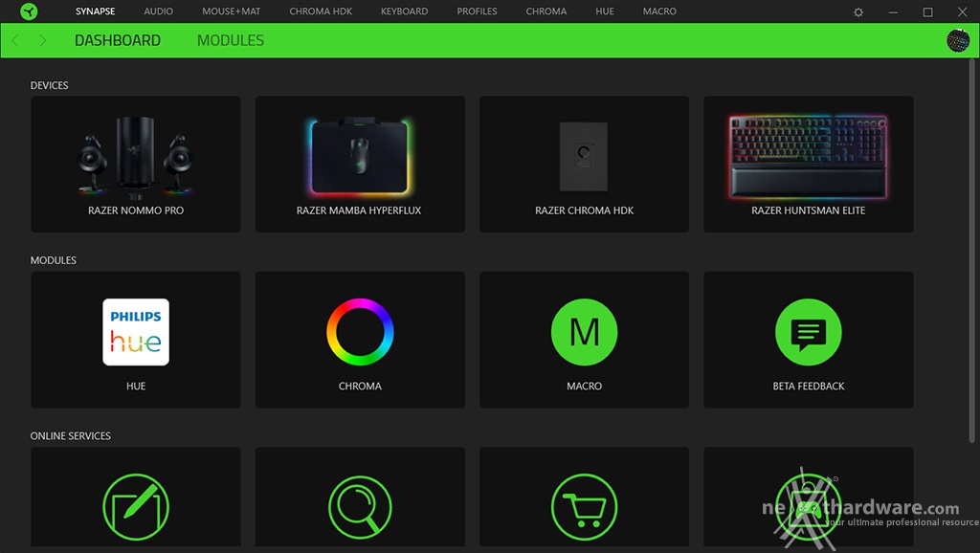
Task: Click the pencil-and-pad online service icon
Action: tap(136, 507)
